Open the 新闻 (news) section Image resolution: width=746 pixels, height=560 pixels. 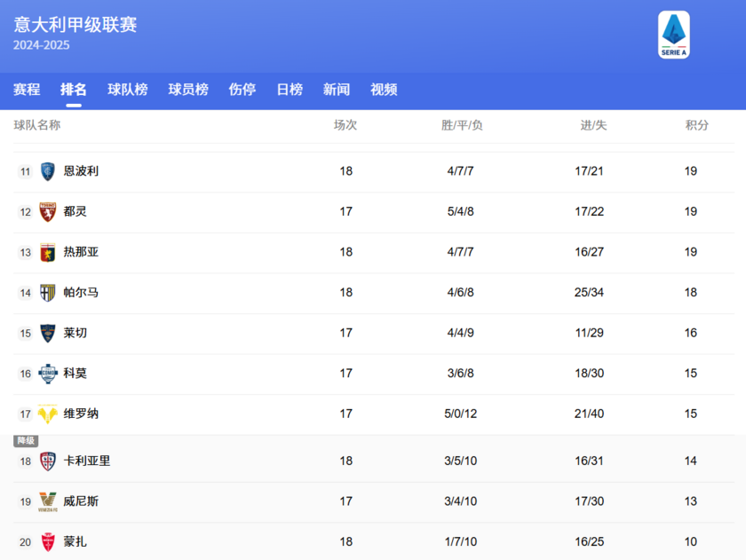(337, 90)
